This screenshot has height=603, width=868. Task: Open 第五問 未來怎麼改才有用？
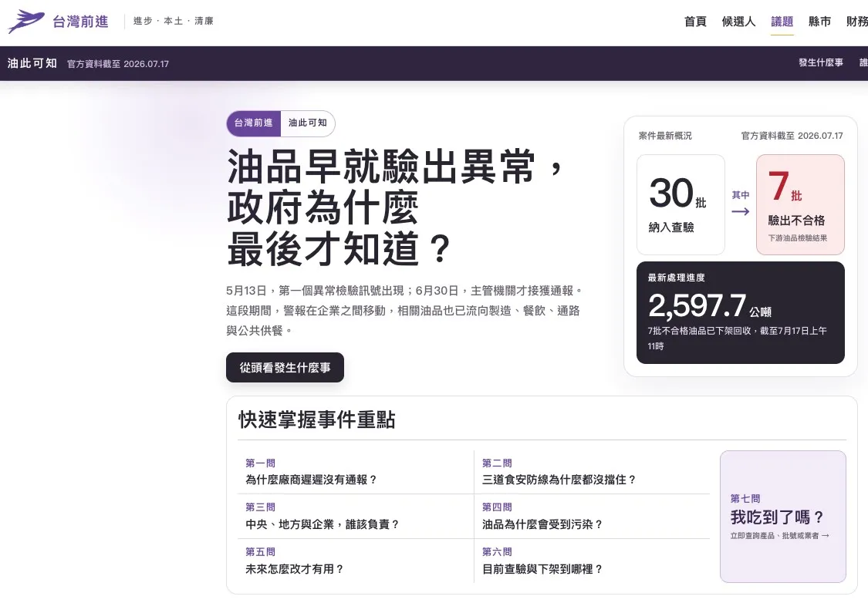pyautogui.click(x=356, y=561)
